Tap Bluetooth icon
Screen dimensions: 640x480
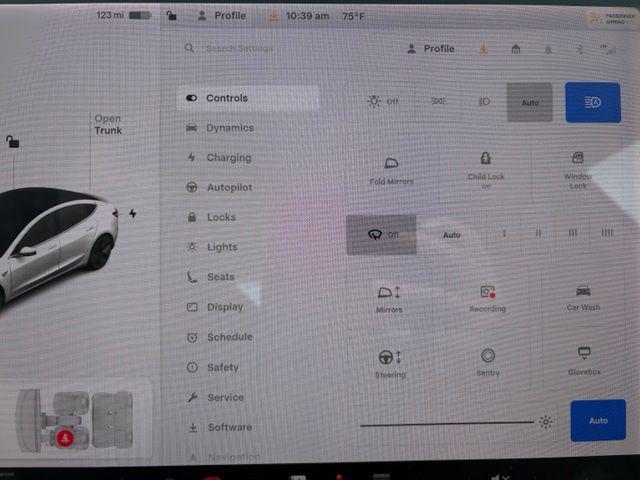pyautogui.click(x=580, y=50)
